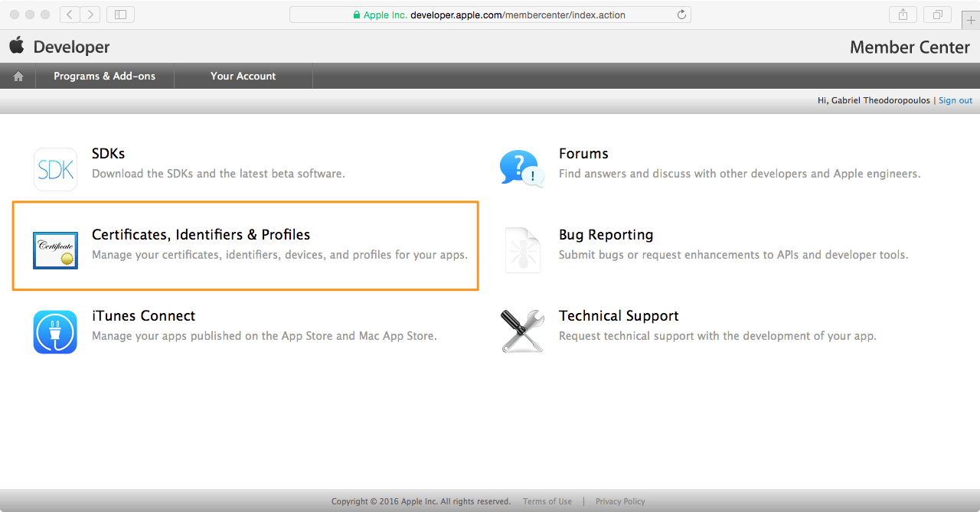Click the Sign out link
This screenshot has width=980, height=512.
coord(955,100)
